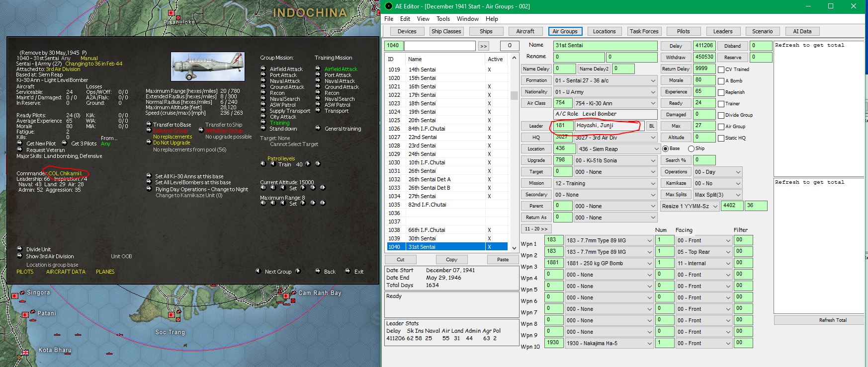868x367 pixels.
Task: Choose Recon arrow in Group Mission list
Action: point(264,93)
